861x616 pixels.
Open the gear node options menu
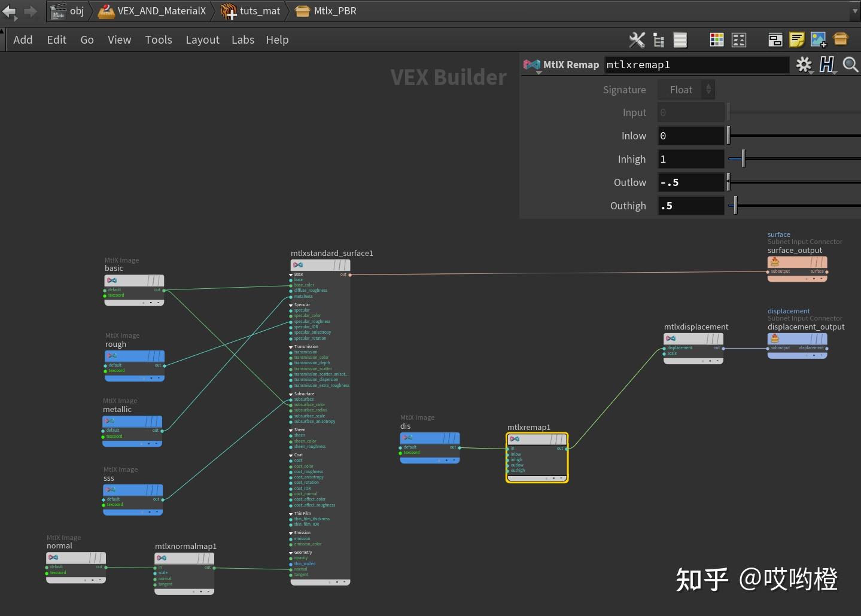804,65
